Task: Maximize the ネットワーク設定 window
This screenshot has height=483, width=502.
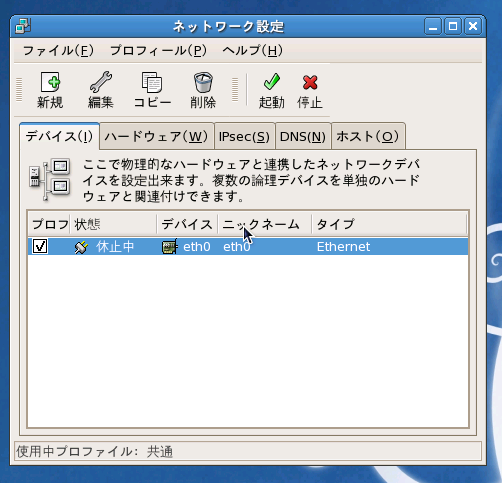Action: click(453, 26)
